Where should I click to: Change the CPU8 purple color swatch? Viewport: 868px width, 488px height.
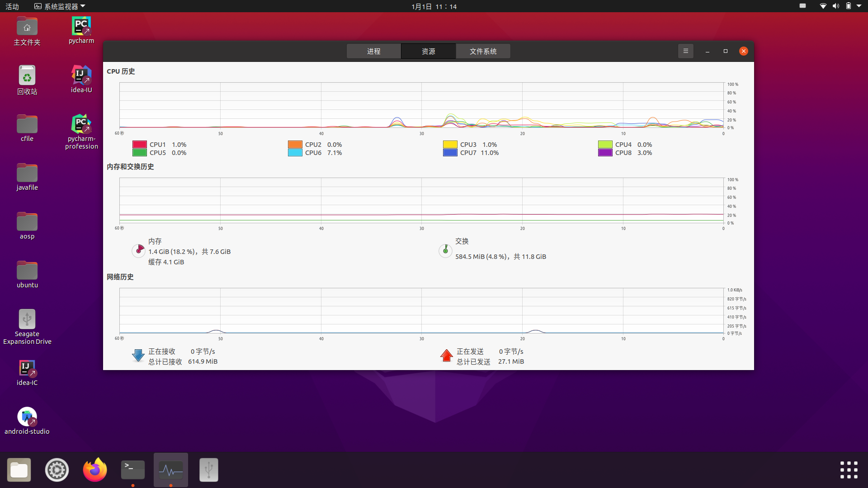[604, 153]
